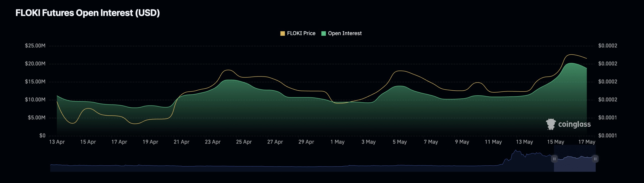
Task: Click the 7 May date label
Action: pyautogui.click(x=431, y=142)
